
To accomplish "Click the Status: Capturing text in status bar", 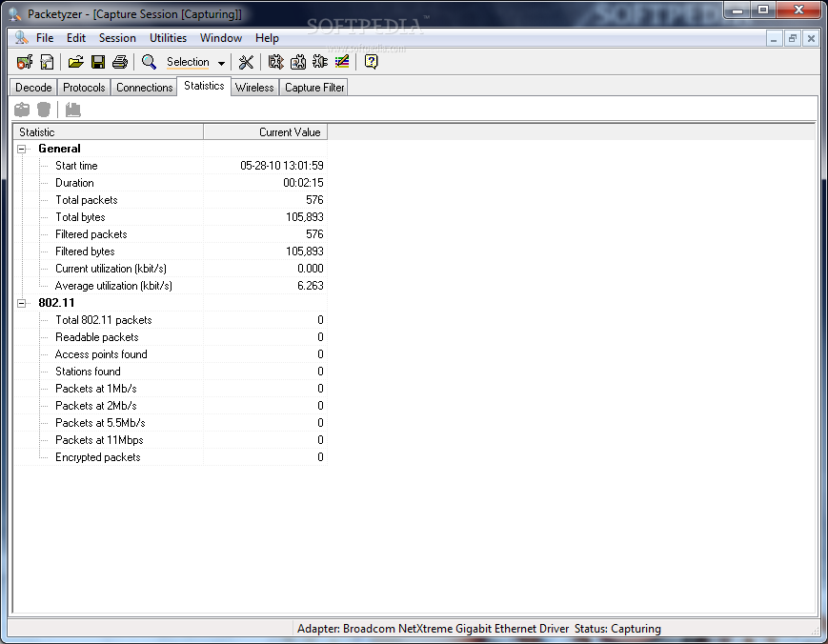I will pyautogui.click(x=617, y=629).
